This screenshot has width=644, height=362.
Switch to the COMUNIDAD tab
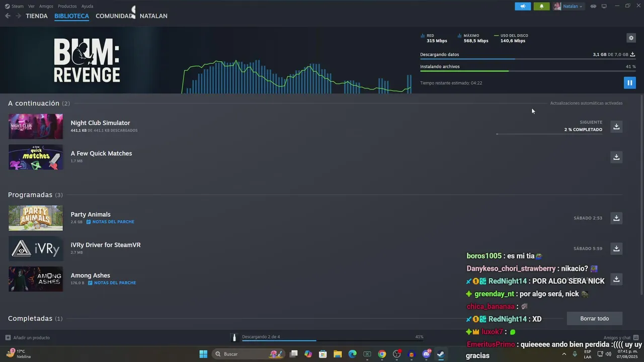pyautogui.click(x=114, y=16)
